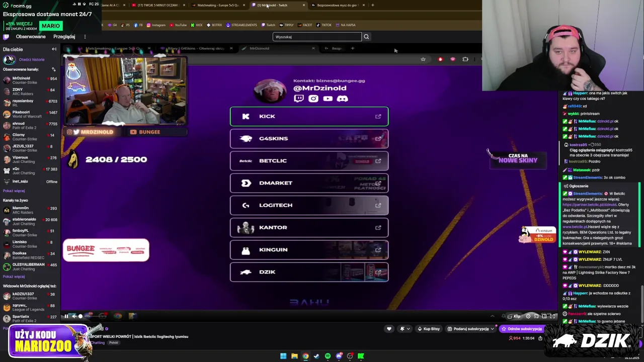Click the external-link icon on KICK row

[x=378, y=116]
